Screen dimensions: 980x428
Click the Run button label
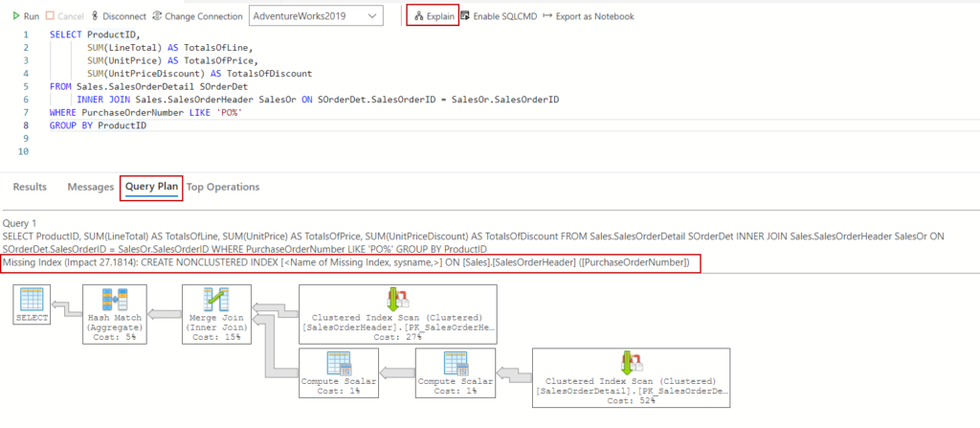[x=32, y=16]
